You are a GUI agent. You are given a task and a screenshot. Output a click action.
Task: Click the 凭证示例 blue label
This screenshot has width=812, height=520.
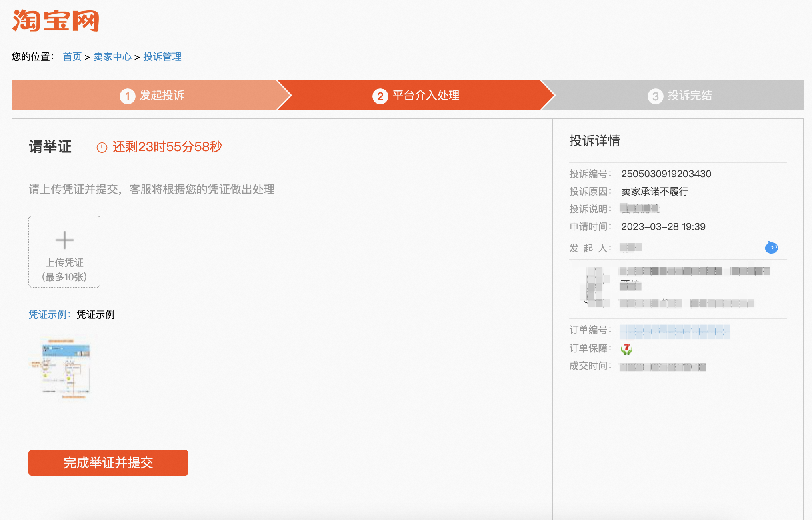50,315
